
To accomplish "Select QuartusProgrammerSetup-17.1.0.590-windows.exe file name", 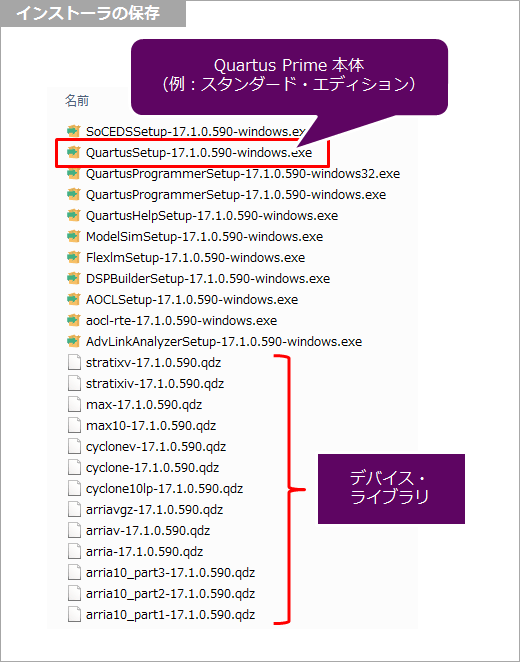I will (236, 195).
